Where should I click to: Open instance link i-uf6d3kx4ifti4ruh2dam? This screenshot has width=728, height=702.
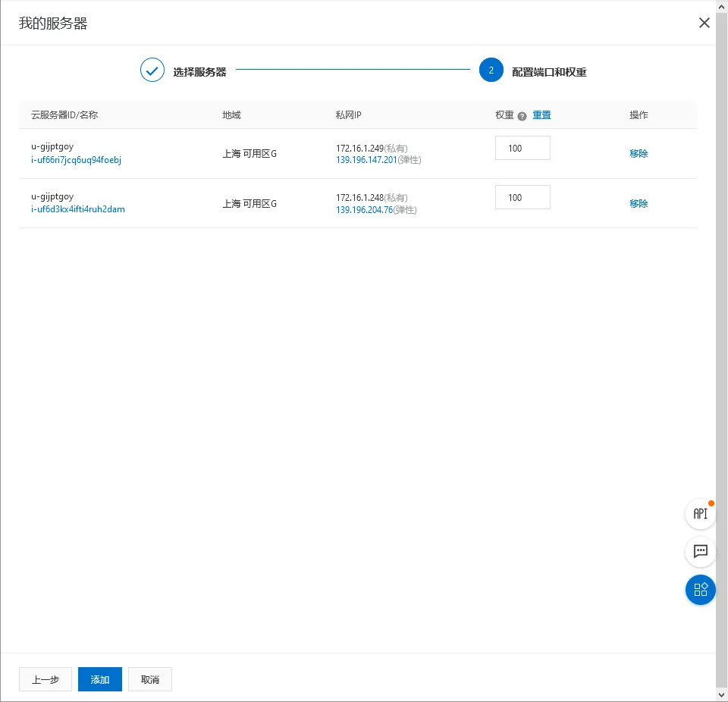(x=78, y=209)
